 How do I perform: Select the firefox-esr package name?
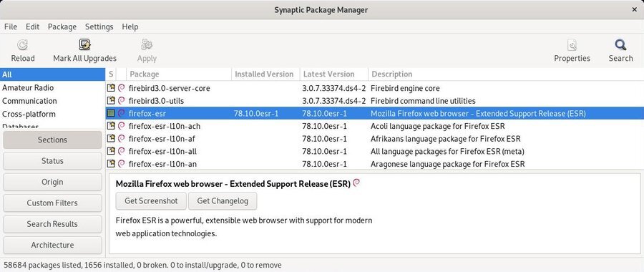[147, 113]
